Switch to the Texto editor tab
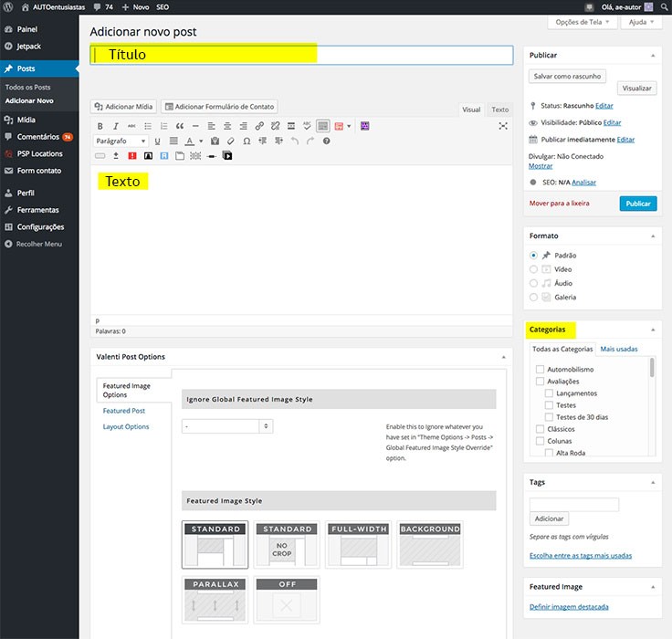672x639 pixels. click(x=499, y=110)
